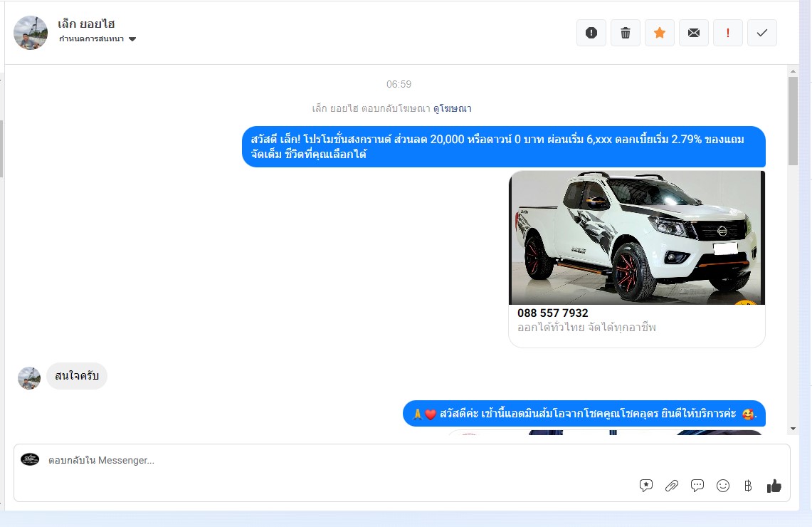Click the baht payment request icon

[748, 486]
